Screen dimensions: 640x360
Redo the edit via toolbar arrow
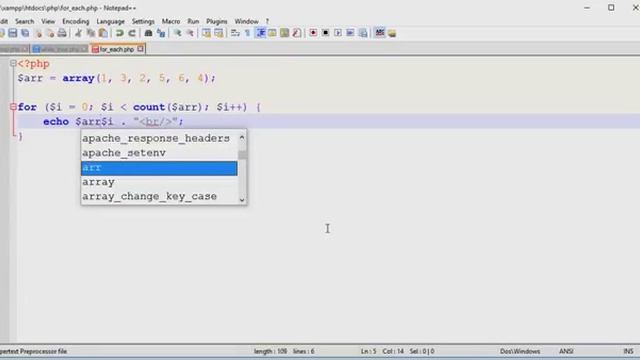point(132,33)
